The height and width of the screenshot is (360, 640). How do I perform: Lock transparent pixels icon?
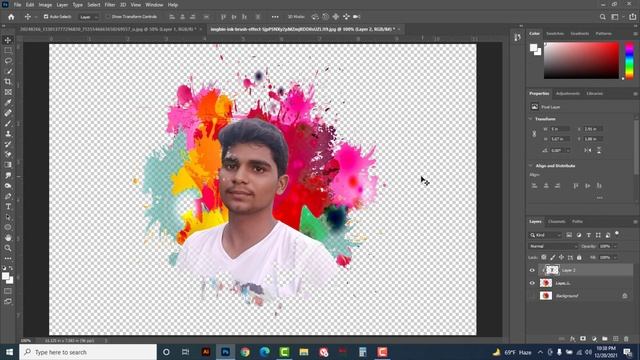544,258
